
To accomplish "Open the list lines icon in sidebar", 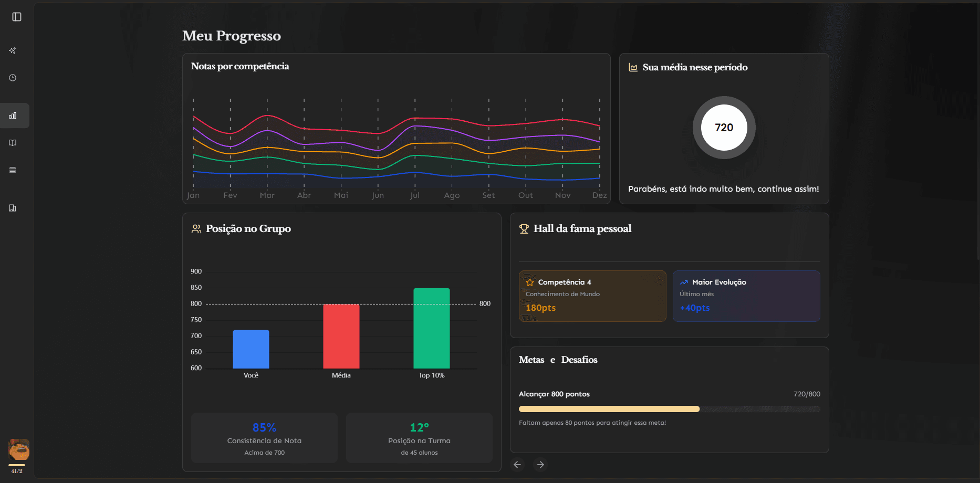I will click(13, 170).
